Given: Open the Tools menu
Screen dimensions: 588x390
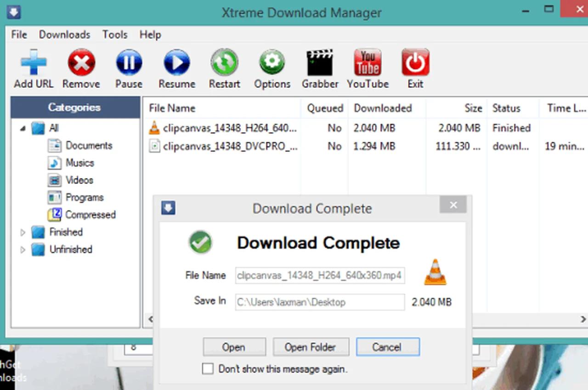Looking at the screenshot, I should pos(114,34).
